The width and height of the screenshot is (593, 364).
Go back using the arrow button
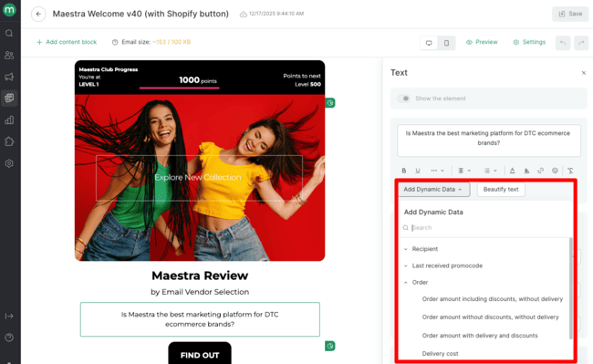[38, 14]
